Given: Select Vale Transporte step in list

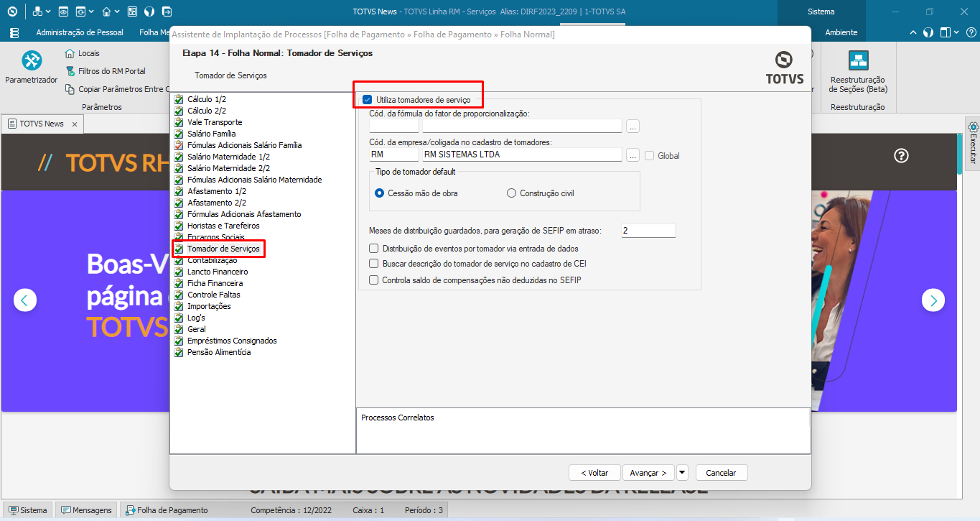Looking at the screenshot, I should pos(215,122).
